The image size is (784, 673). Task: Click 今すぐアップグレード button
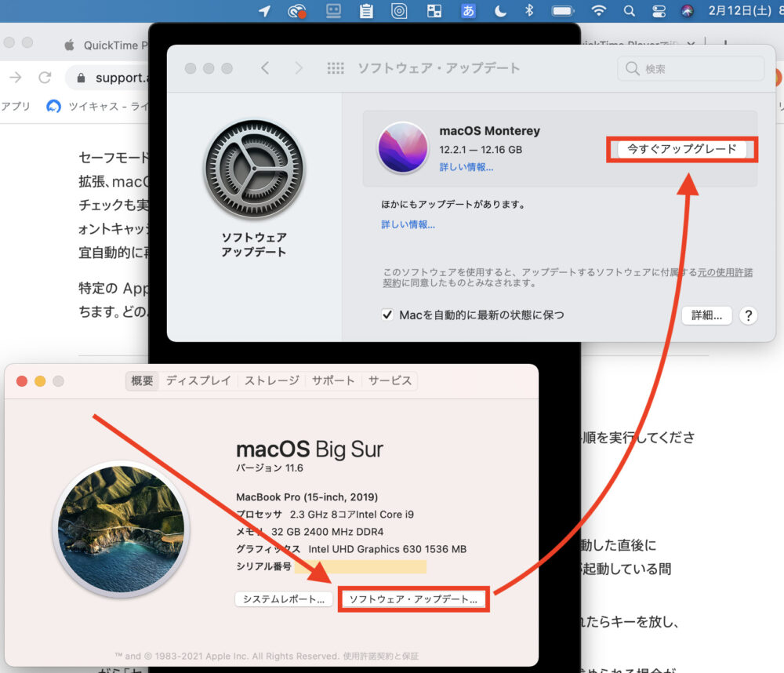pos(682,149)
